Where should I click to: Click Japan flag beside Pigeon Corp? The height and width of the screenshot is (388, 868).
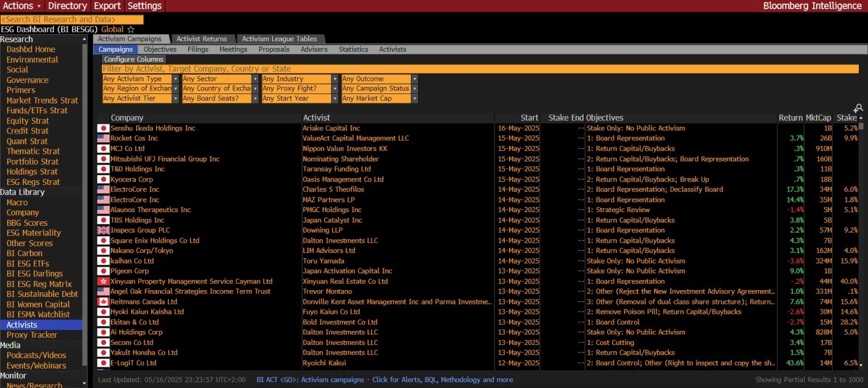coord(103,271)
